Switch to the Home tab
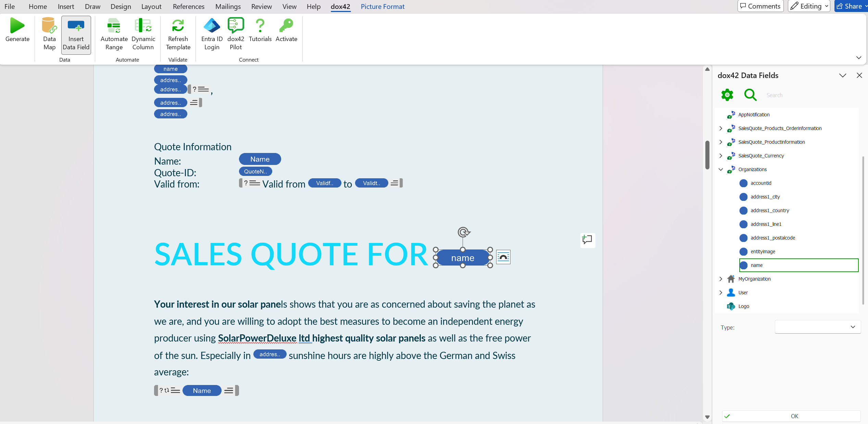This screenshot has height=424, width=868. (38, 7)
